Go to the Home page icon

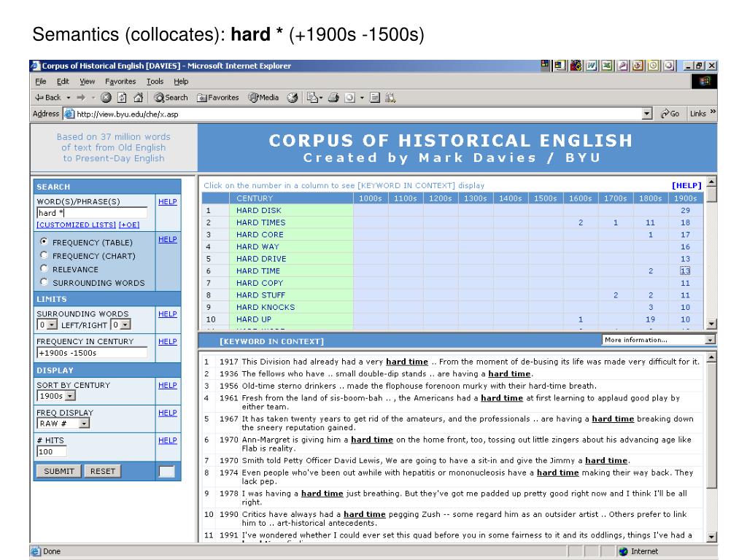(x=138, y=98)
